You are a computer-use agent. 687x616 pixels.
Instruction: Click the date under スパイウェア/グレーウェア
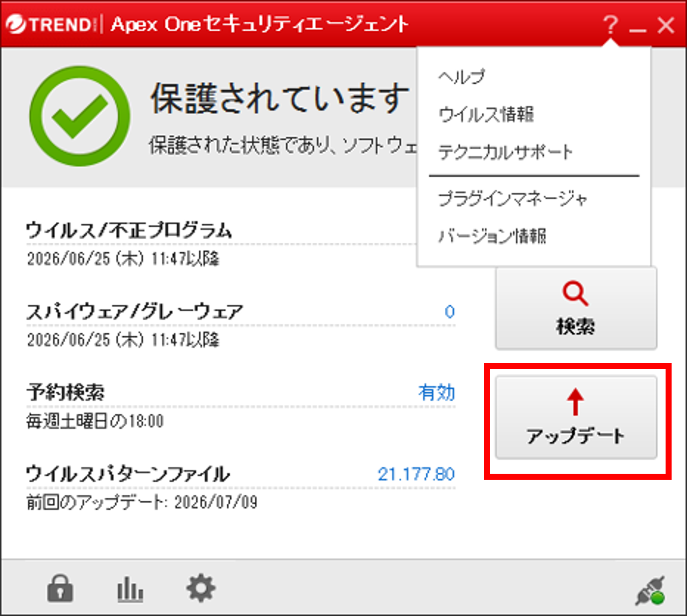(123, 340)
